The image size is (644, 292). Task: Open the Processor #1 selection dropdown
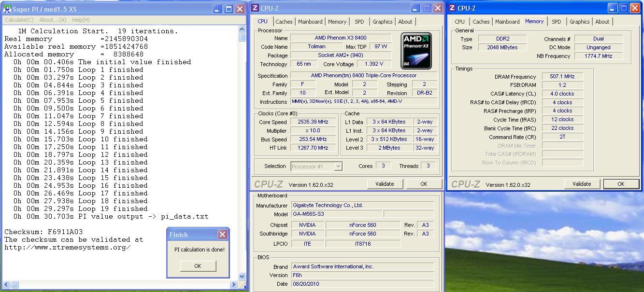316,167
